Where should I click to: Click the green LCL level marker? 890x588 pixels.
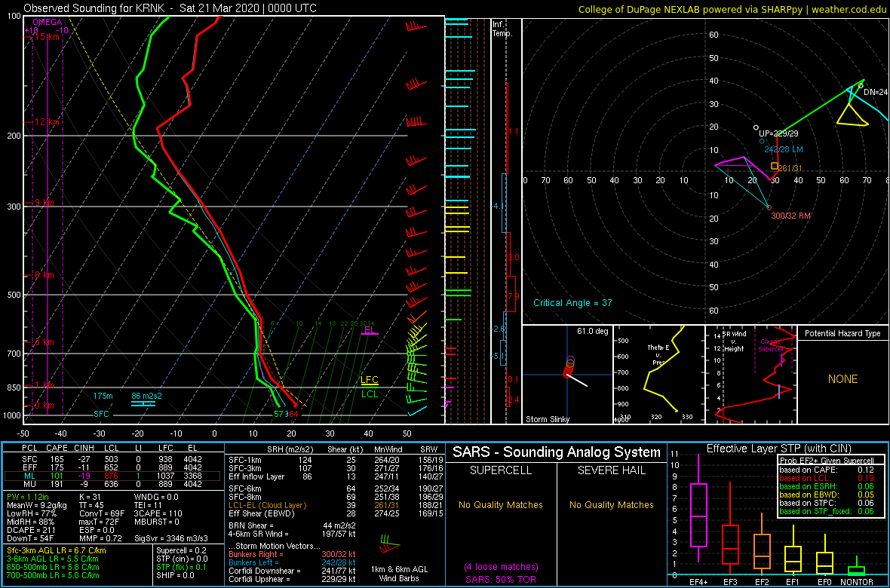tap(370, 393)
